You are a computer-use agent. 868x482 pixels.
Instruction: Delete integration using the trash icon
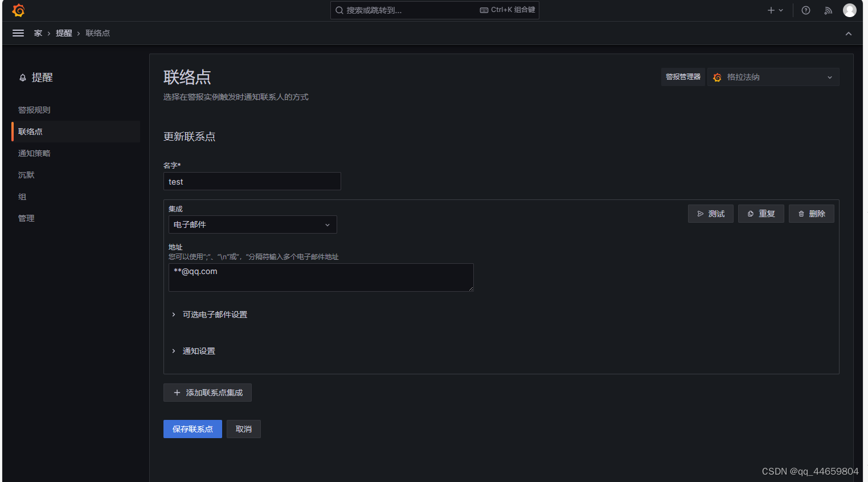click(811, 213)
